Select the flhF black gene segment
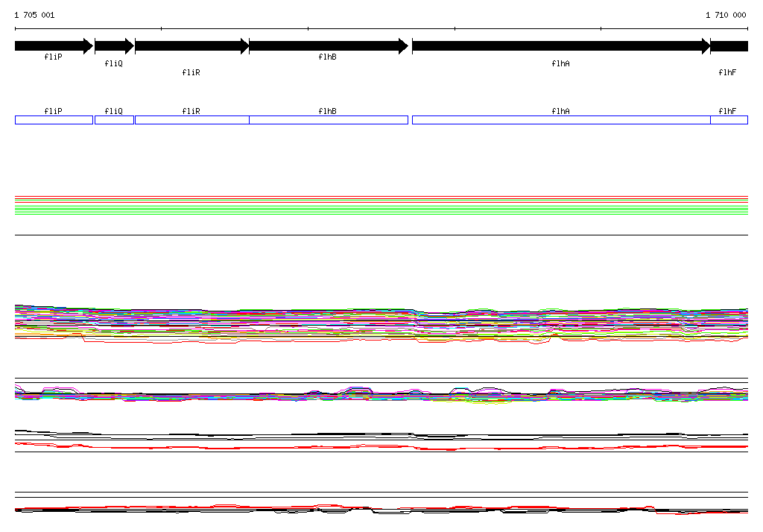 click(729, 46)
